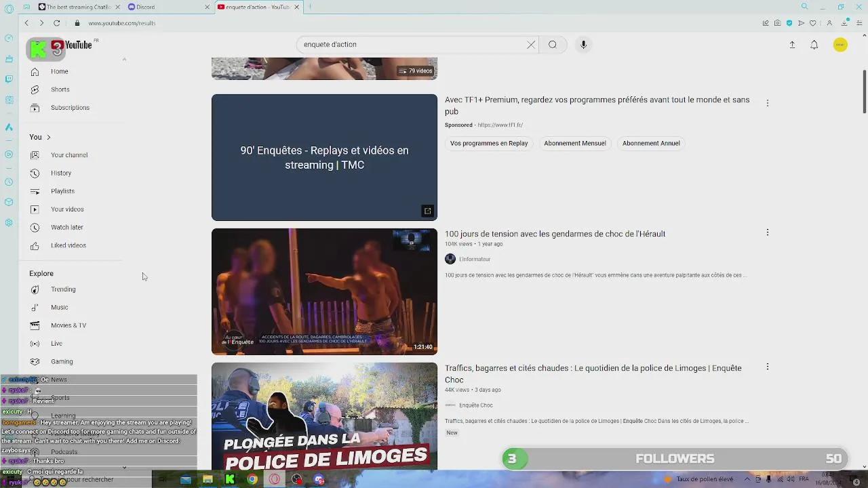Viewport: 868px width, 488px height.
Task: Go to Subscriptions in the sidebar
Action: 70,108
